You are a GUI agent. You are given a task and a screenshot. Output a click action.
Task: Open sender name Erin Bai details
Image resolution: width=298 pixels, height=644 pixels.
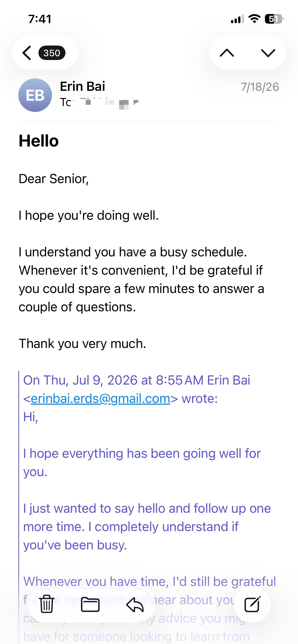coord(83,86)
